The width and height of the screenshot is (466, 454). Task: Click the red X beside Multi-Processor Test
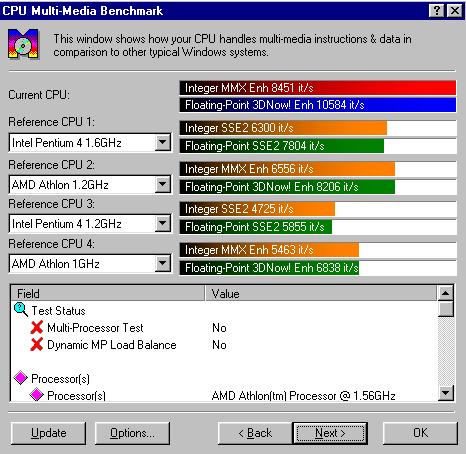coord(37,327)
